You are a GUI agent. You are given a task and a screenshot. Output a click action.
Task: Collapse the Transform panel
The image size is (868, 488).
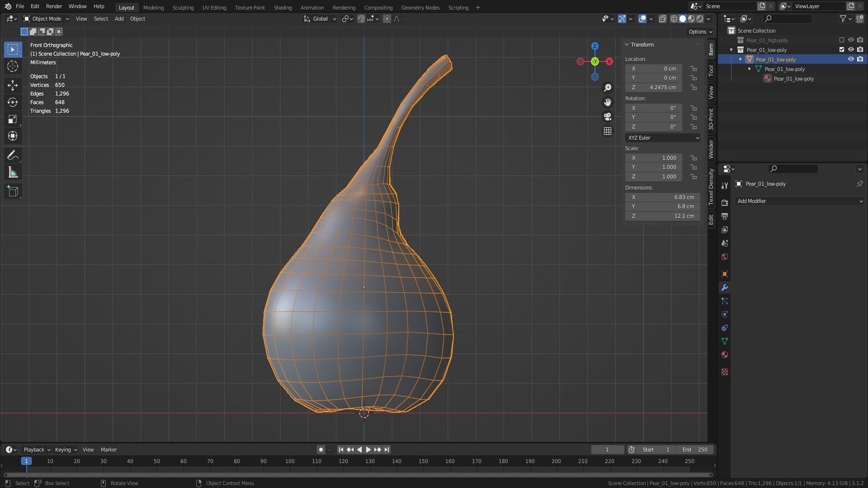[x=627, y=45]
